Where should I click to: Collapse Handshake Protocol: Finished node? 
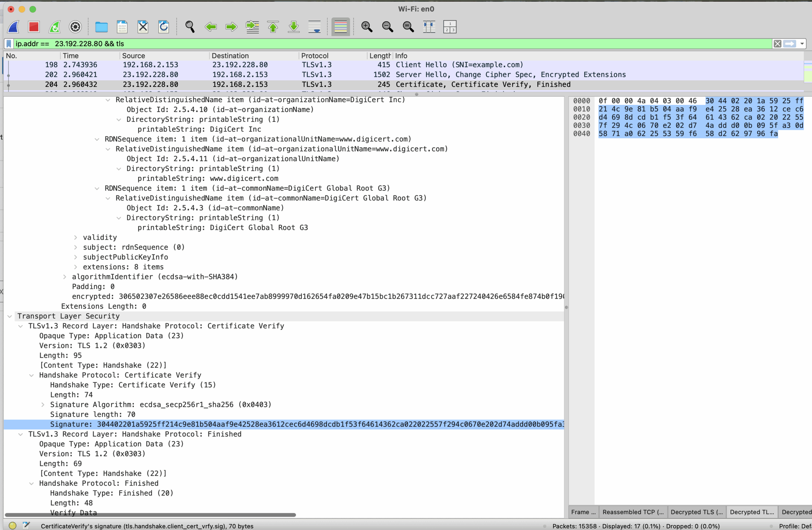click(31, 484)
